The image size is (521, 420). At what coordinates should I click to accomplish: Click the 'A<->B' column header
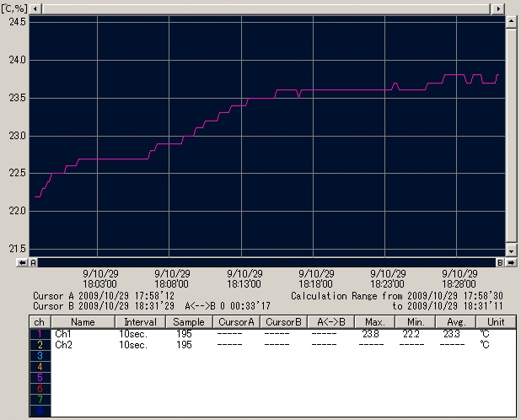331,322
